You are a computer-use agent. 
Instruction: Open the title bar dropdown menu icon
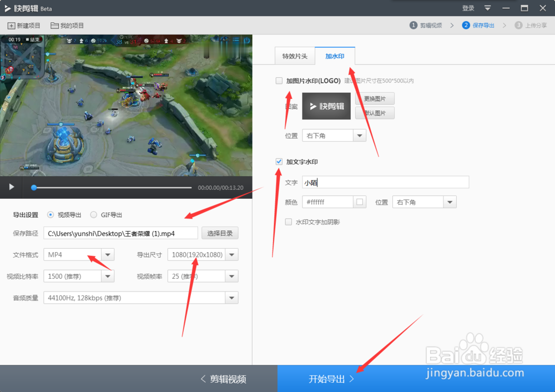[x=487, y=8]
